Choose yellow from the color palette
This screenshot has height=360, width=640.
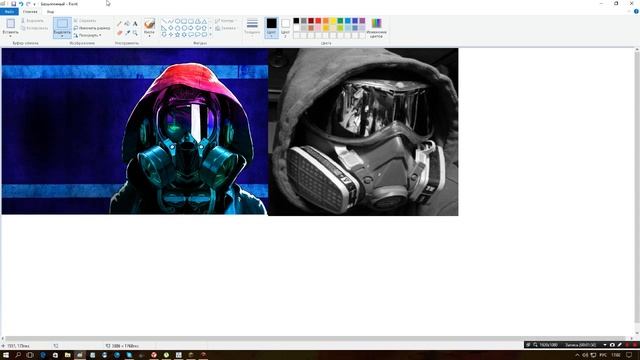(x=333, y=20)
